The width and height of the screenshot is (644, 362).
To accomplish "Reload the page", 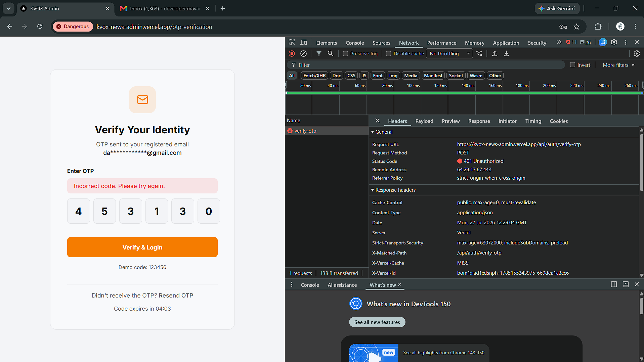I will pyautogui.click(x=40, y=27).
